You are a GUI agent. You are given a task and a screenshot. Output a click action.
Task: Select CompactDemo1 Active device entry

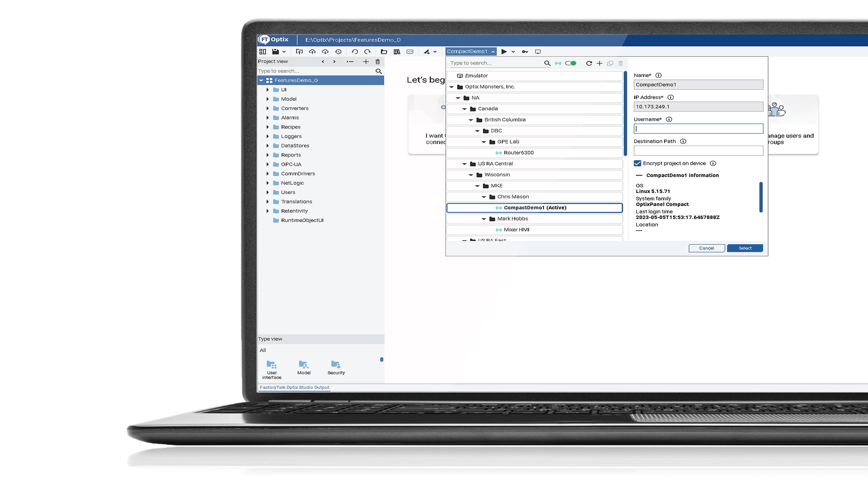tap(535, 207)
